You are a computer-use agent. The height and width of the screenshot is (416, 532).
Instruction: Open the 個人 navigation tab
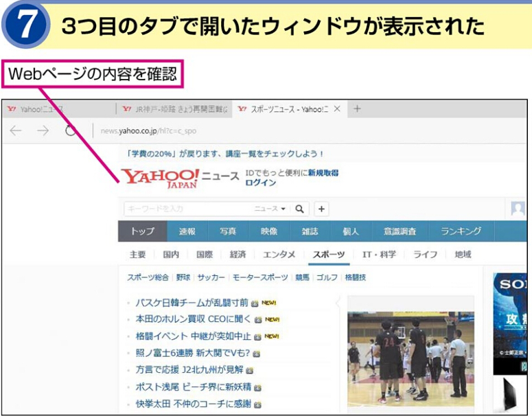351,231
